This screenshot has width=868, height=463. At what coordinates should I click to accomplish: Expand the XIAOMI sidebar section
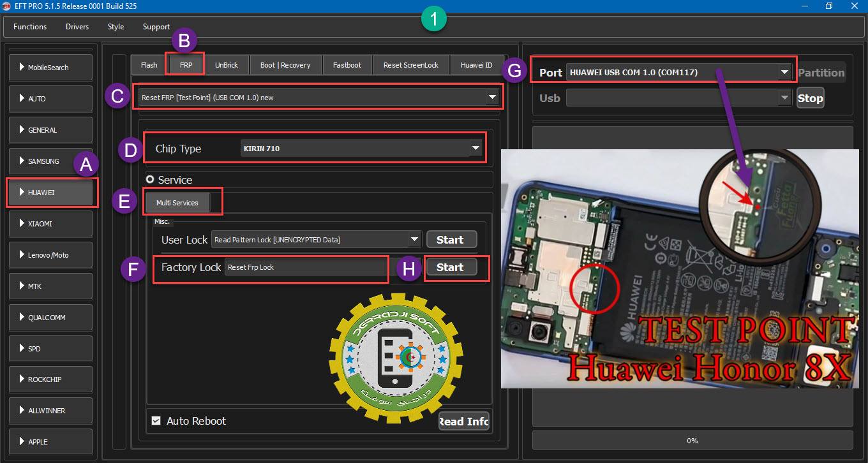pos(51,224)
